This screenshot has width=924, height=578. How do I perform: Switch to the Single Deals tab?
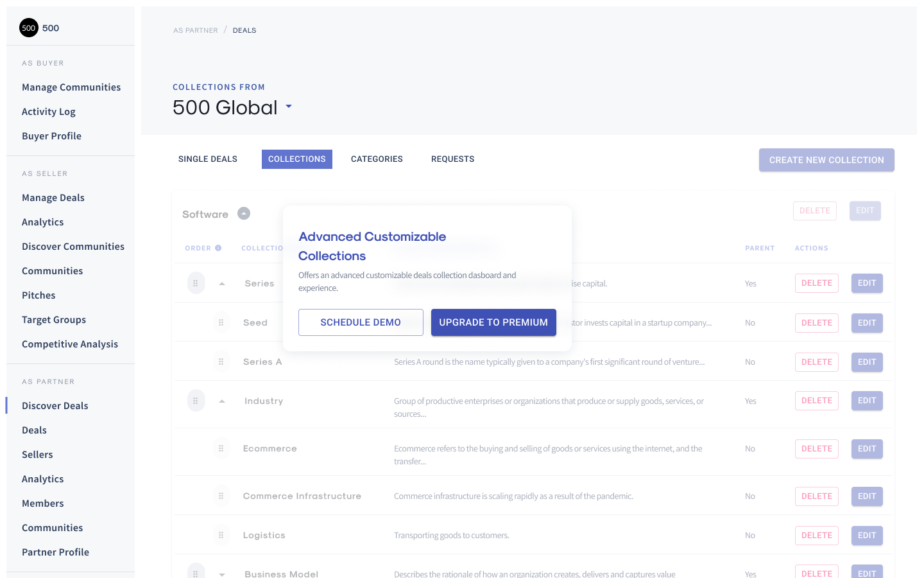(208, 159)
